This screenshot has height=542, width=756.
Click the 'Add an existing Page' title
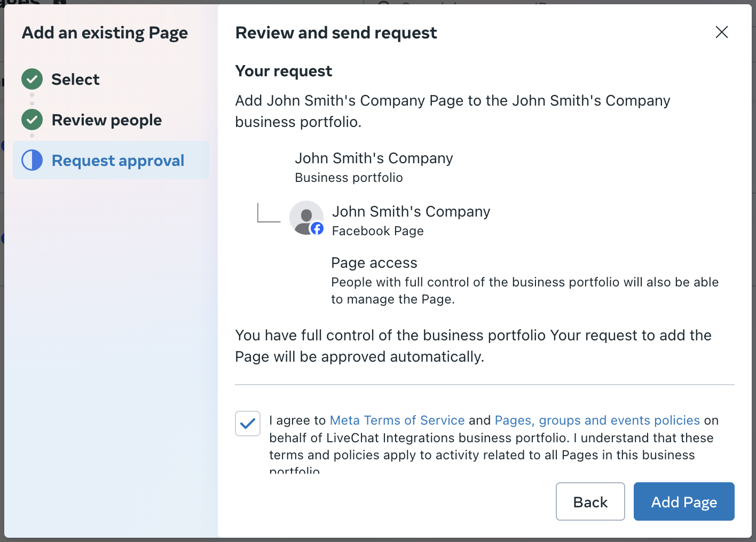[105, 33]
